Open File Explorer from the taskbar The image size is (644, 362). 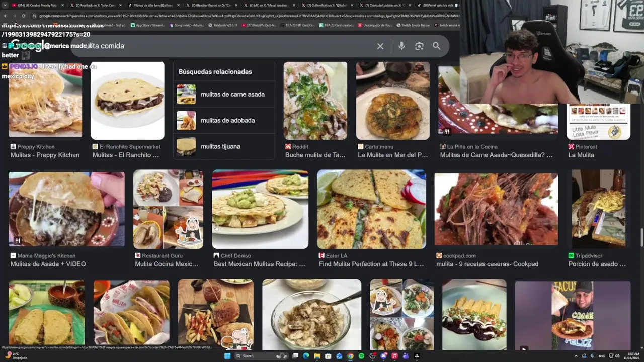[317, 356]
